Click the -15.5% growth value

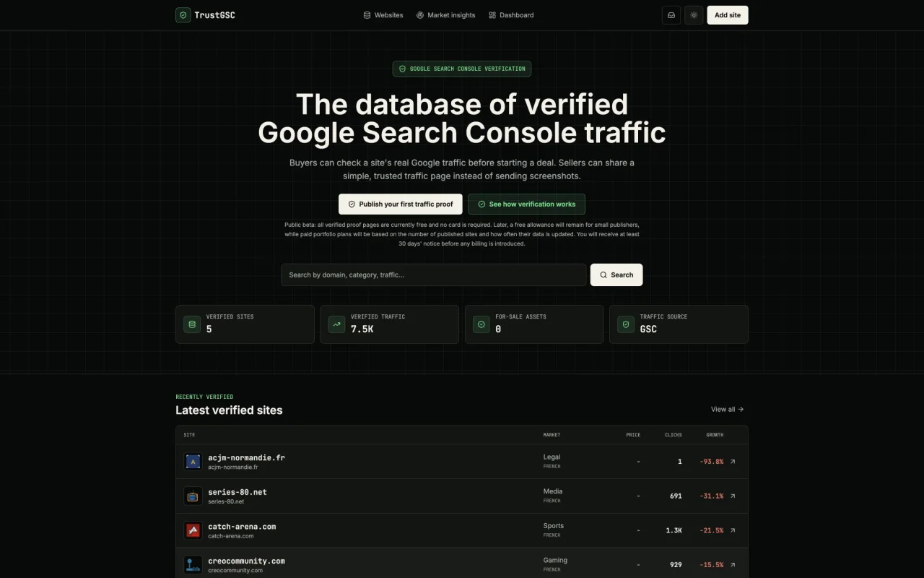pyautogui.click(x=711, y=564)
